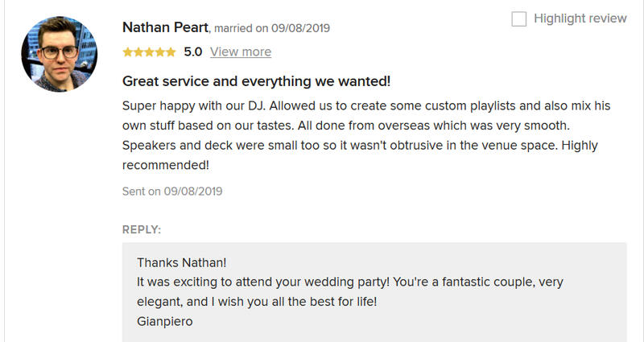Click the 'Highlight review' label text
Viewport: 644px width, 342px height.
580,19
